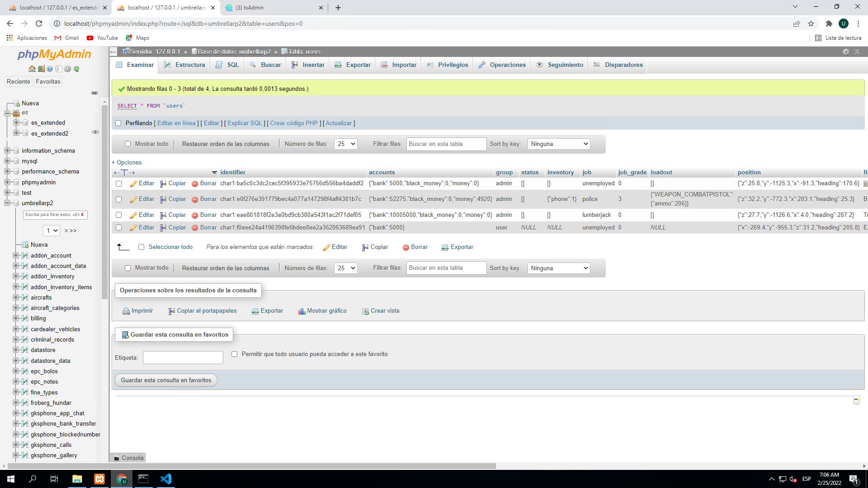The width and height of the screenshot is (868, 488).
Task: Open the Privilegios panel
Action: tap(453, 65)
